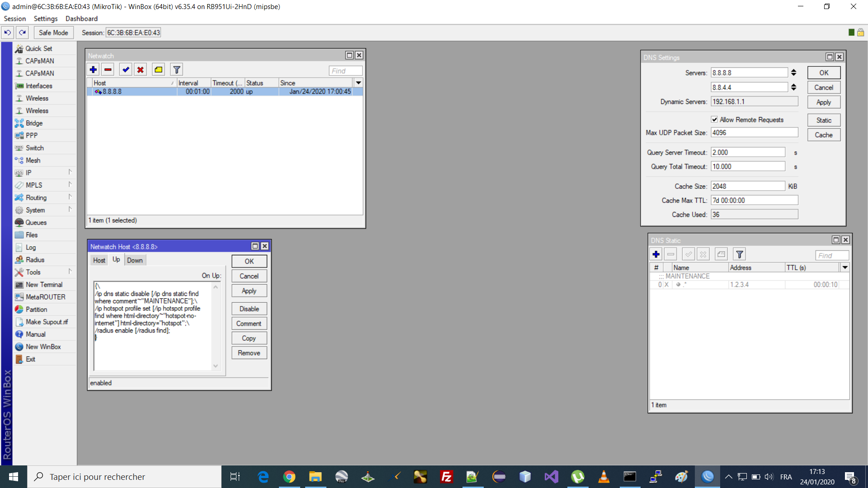Open DNS Static column chooser dropdown
868x488 pixels.
coord(844,267)
